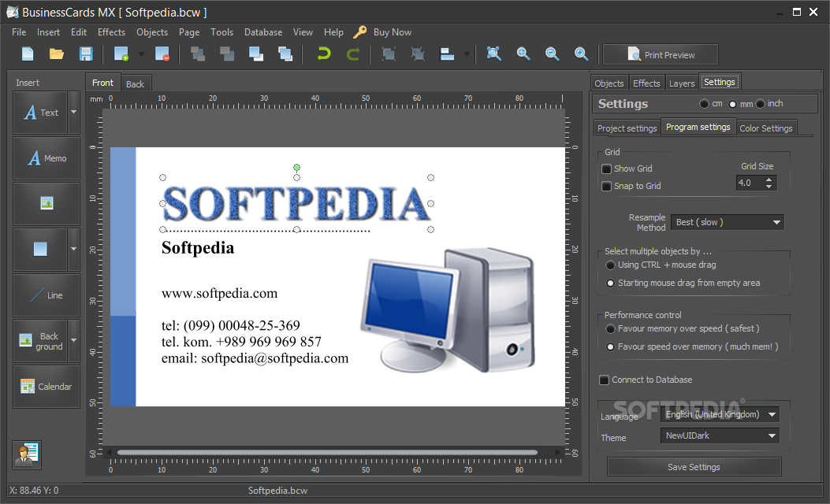
Task: Switch to the Objects panel tab
Action: 609,83
